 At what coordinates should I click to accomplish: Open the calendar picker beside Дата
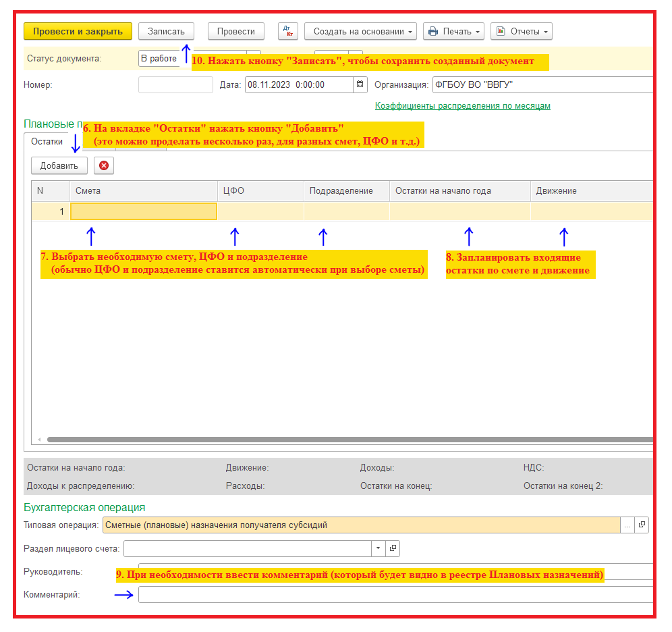pyautogui.click(x=360, y=85)
